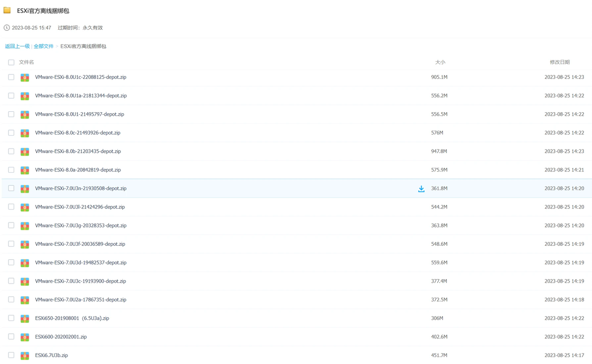Click the 修改日期 column header
Viewport: 592px width, 364px height.
[x=560, y=62]
